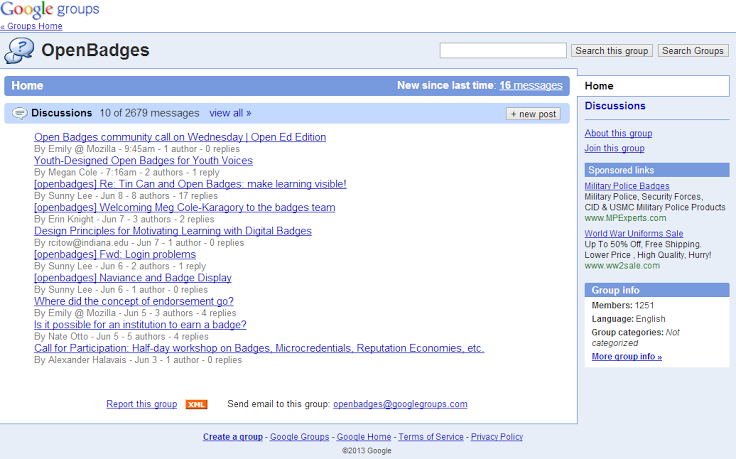Open 'Where did the concept of endorsement go?' thread
Viewport: 736px width, 459px height.
click(134, 301)
